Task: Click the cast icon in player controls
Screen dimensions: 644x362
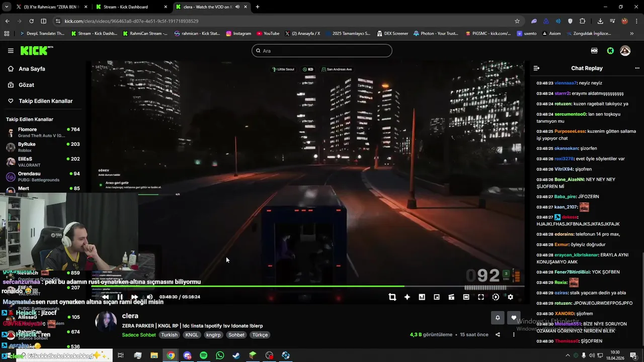Action: tap(451, 297)
